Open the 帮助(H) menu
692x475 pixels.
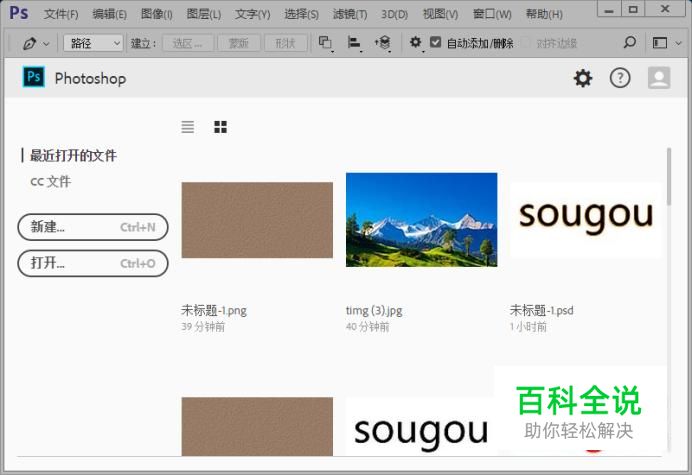pyautogui.click(x=544, y=14)
